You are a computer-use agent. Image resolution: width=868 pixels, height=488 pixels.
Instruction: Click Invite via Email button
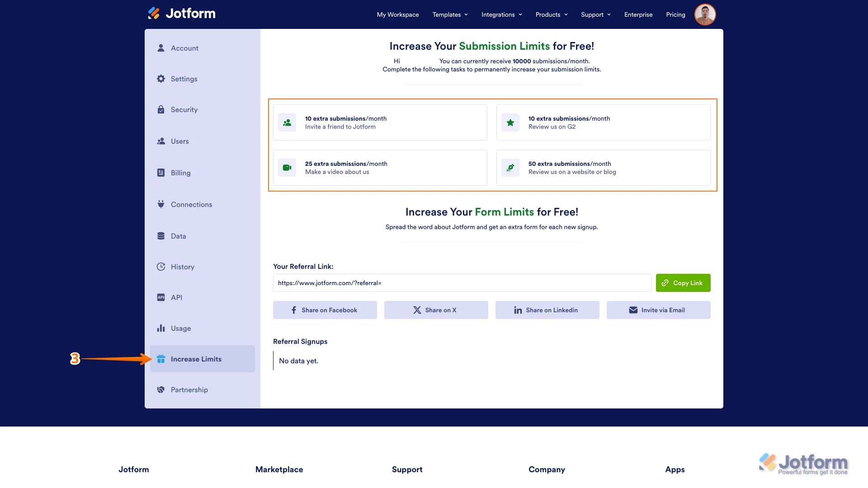pyautogui.click(x=659, y=310)
